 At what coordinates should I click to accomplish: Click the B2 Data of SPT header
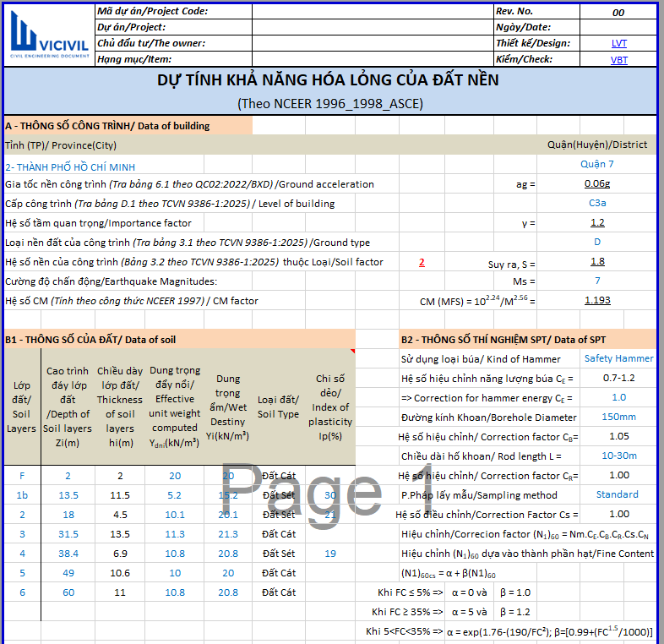click(528, 340)
